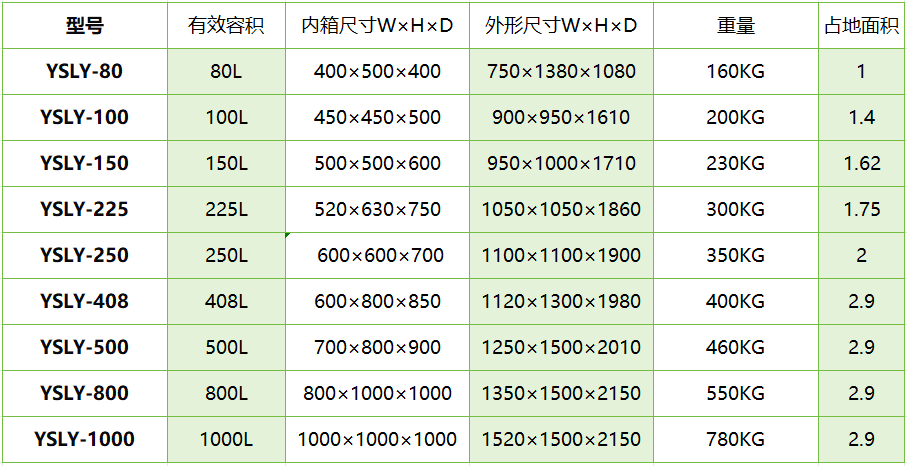
Task: Select inner size 800×1000×1000 cell
Action: coord(377,394)
